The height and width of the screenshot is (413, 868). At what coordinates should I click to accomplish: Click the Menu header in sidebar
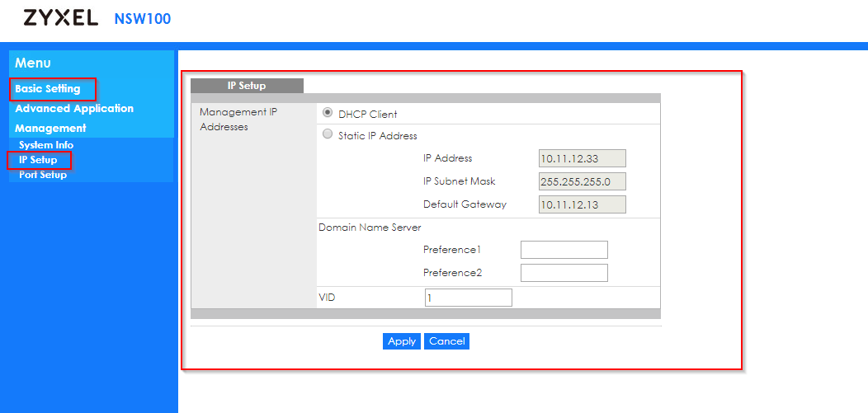tap(33, 63)
